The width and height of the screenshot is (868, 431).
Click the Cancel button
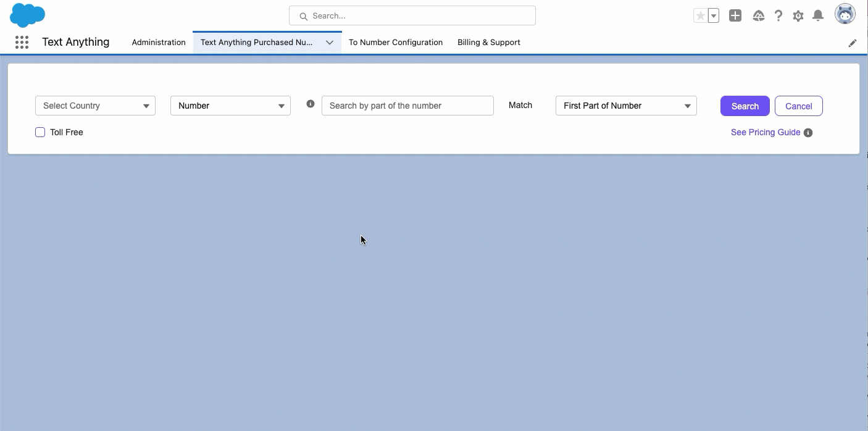[799, 106]
